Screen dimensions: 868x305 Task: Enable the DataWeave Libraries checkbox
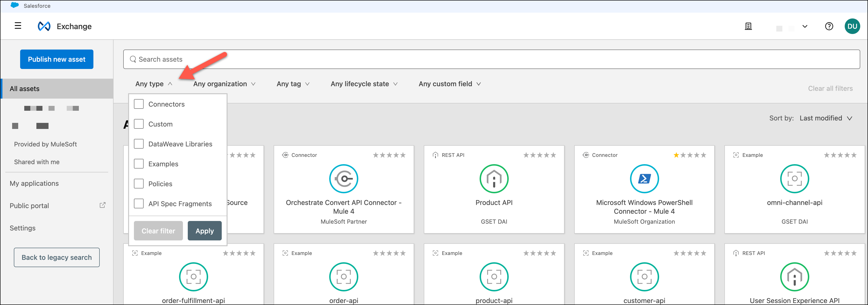coord(139,144)
